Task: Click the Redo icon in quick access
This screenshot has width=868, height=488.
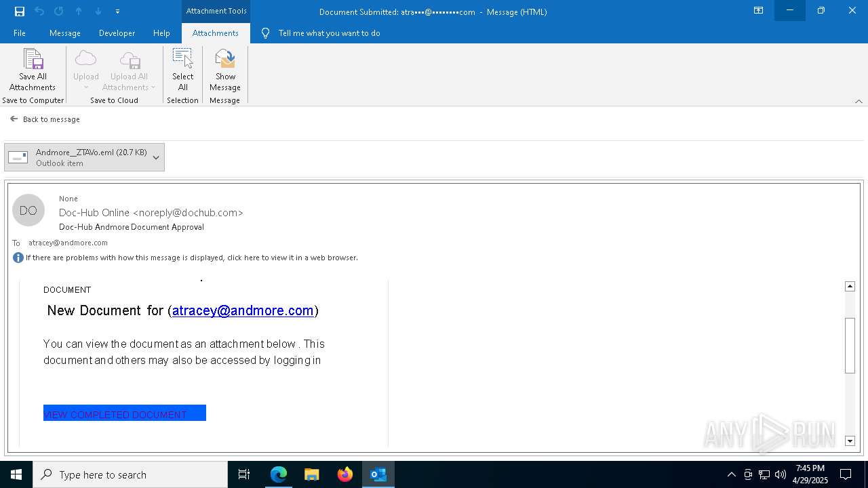Action: pos(58,11)
